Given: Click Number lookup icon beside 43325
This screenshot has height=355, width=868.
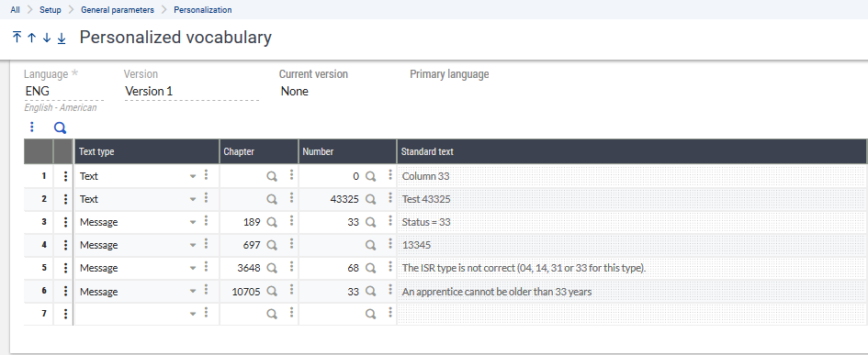Looking at the screenshot, I should (x=370, y=199).
